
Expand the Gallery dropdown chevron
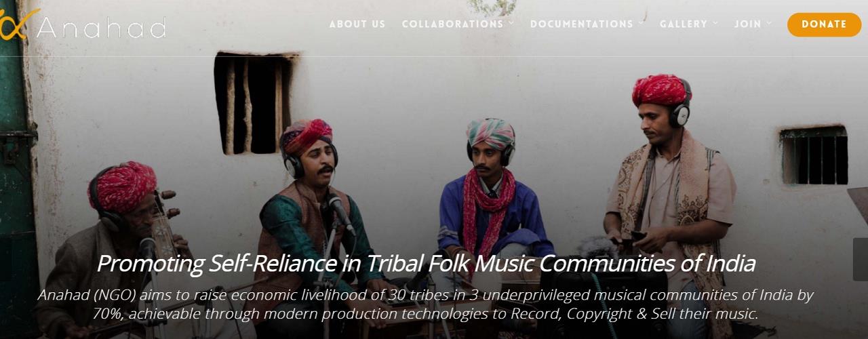point(715,24)
